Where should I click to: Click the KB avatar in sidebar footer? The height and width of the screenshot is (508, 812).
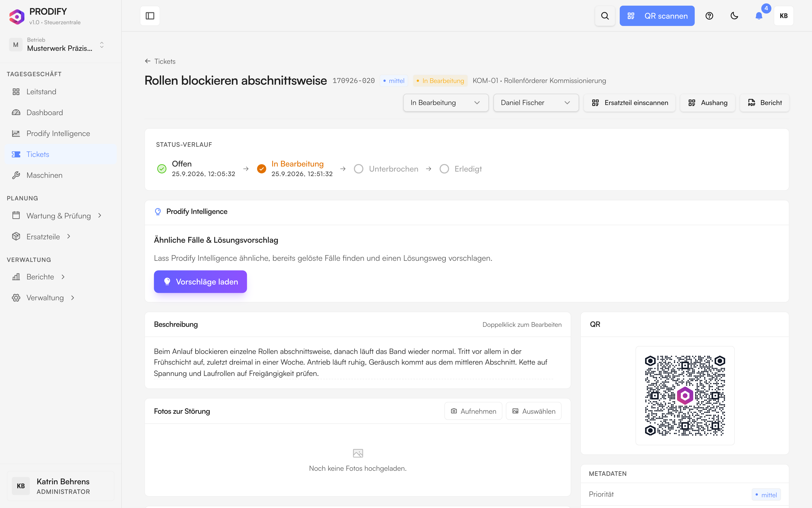coord(21,486)
